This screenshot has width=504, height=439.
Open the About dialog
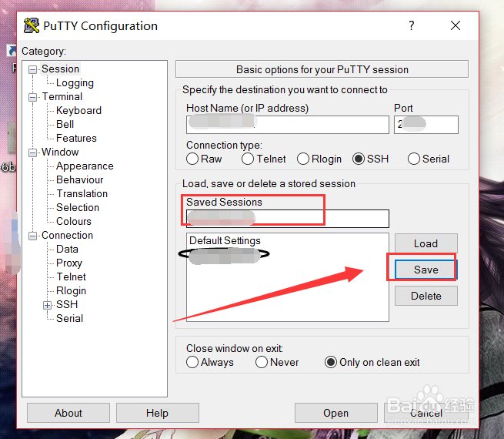pos(68,413)
